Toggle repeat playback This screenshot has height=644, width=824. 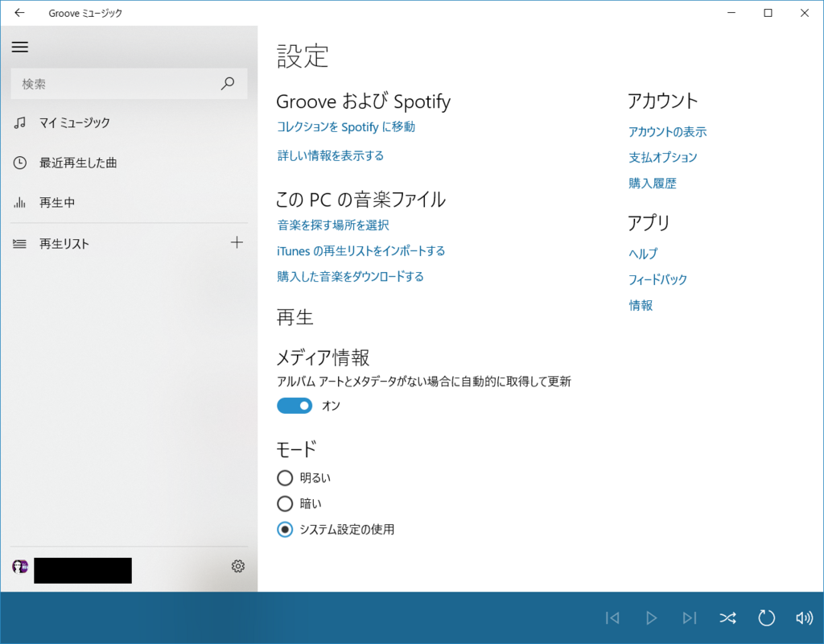pos(766,617)
